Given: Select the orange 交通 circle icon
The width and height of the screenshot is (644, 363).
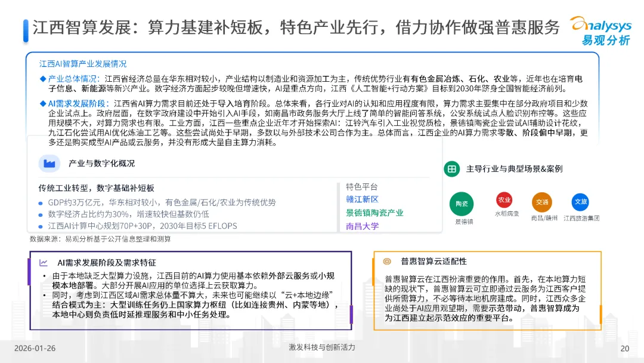Looking at the screenshot, I should [x=542, y=202].
